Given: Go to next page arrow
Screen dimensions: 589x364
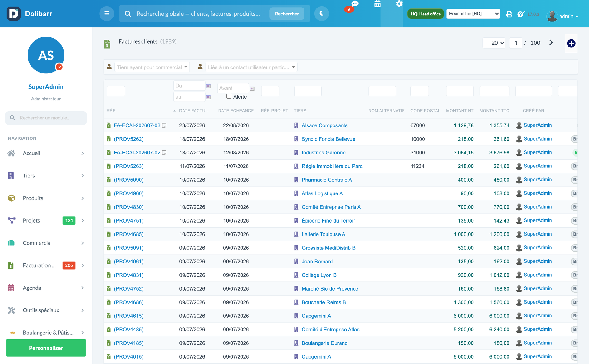Looking at the screenshot, I should 551,43.
